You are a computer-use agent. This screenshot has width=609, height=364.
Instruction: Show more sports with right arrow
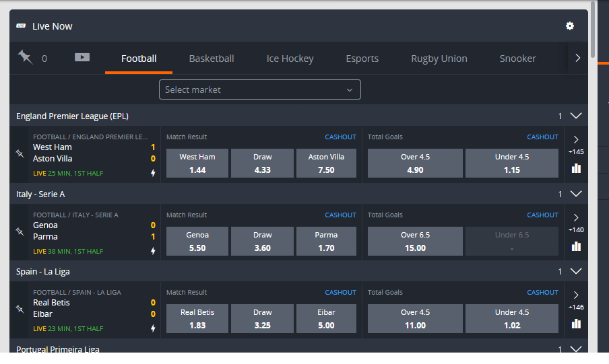click(x=577, y=58)
